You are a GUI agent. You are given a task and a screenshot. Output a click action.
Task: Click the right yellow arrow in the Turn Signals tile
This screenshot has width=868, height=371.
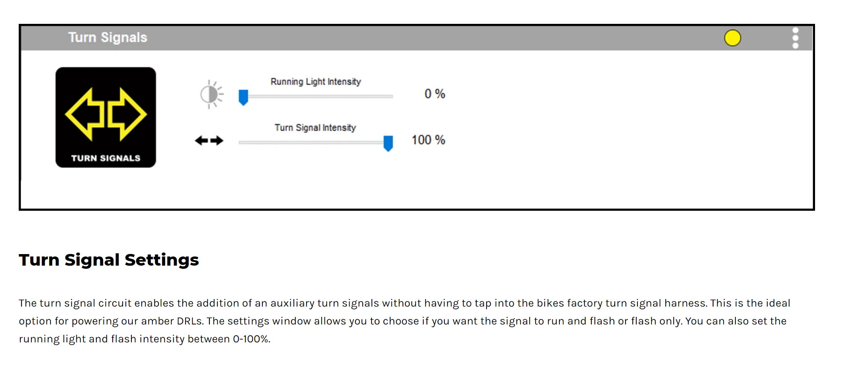click(127, 114)
